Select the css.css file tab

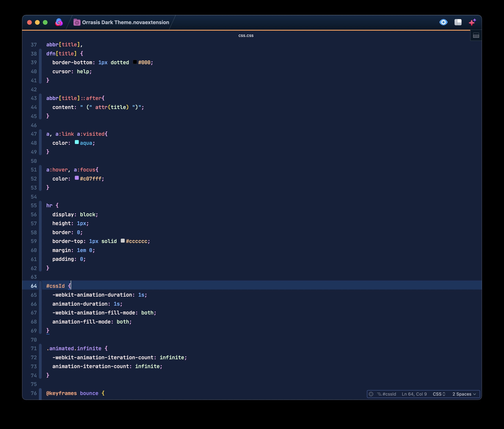[246, 36]
